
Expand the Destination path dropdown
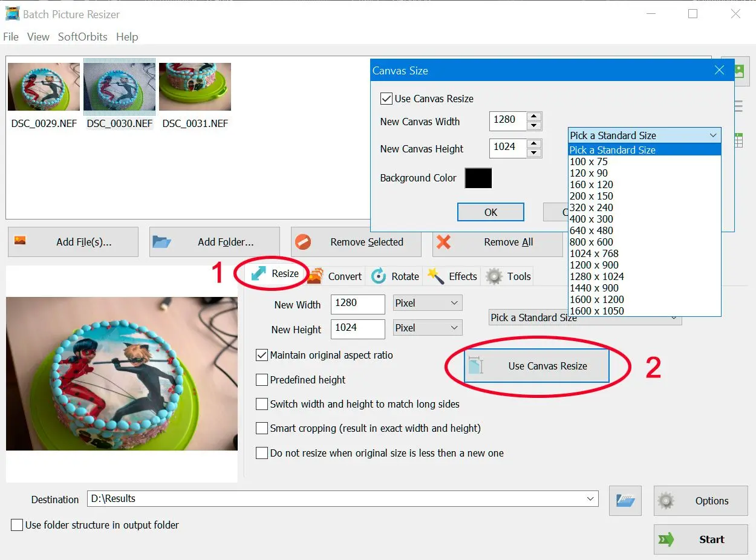pyautogui.click(x=591, y=499)
